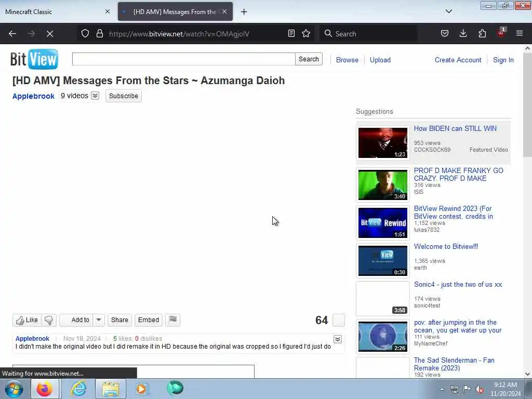This screenshot has width=532, height=399.
Task: Focus the BitView search text field
Action: pyautogui.click(x=183, y=59)
